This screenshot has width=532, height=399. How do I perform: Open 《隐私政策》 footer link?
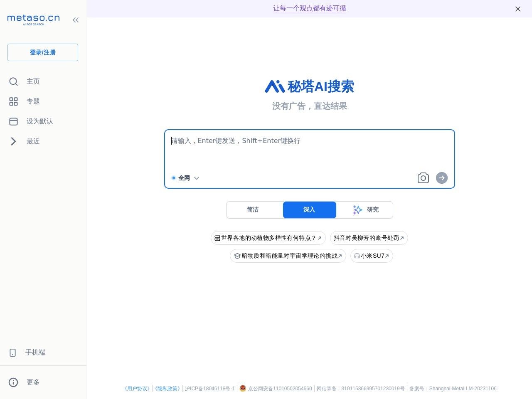click(167, 389)
